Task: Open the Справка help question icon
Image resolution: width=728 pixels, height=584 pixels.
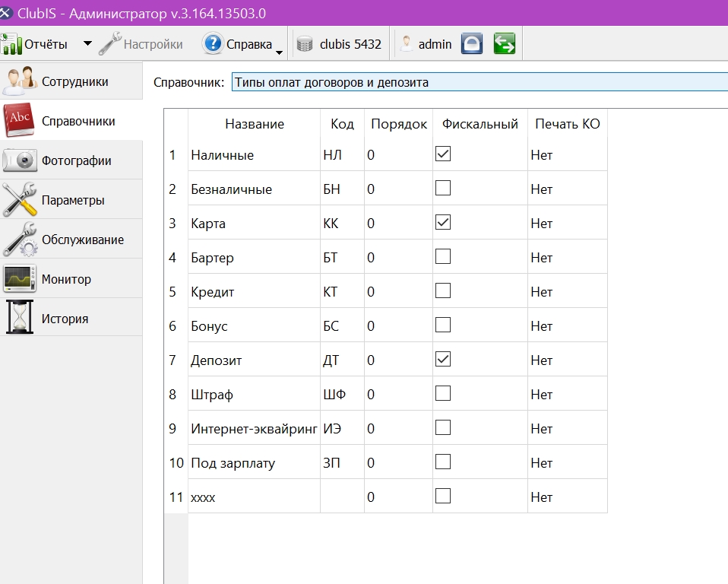Action: [213, 43]
